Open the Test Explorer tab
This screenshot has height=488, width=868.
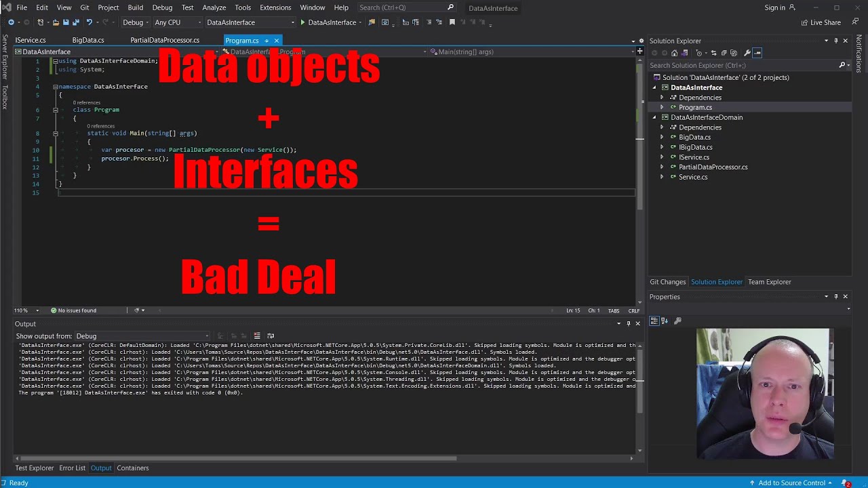[x=35, y=468]
